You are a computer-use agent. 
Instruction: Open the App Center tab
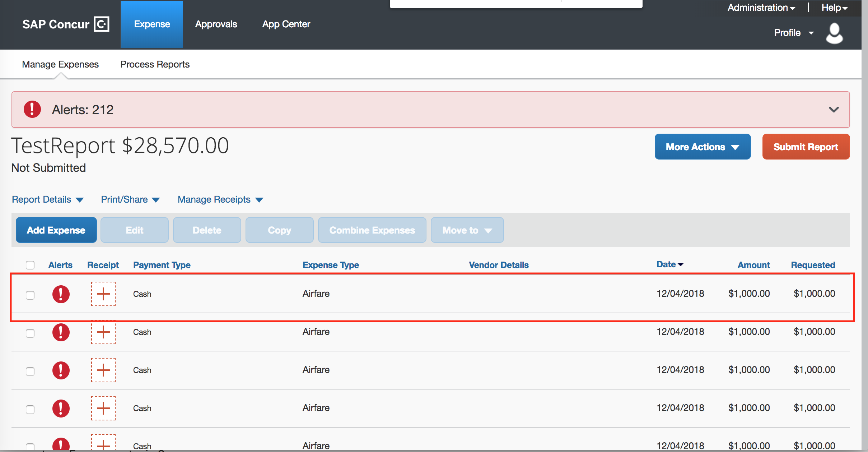286,24
